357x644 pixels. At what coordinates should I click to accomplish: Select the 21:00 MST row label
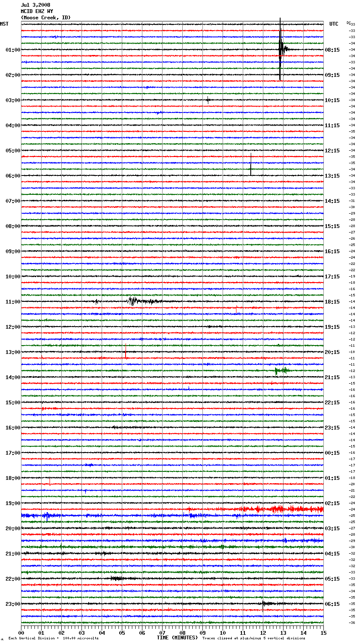[x=13, y=554]
